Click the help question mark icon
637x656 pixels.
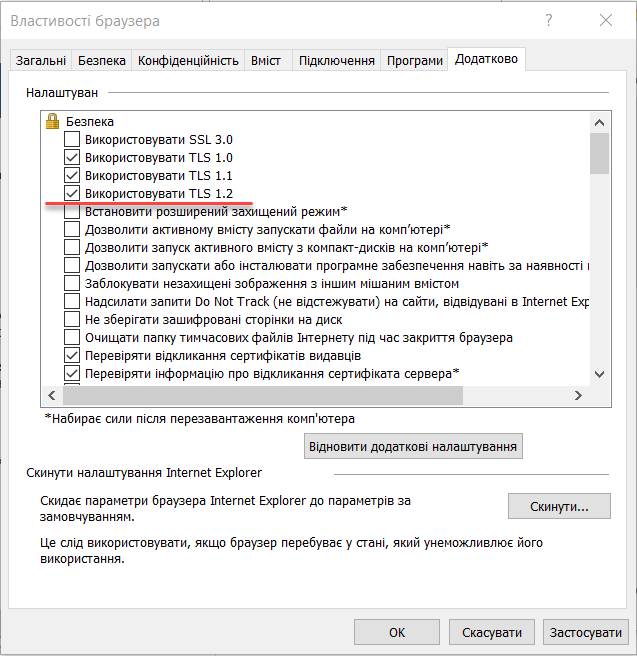click(548, 20)
